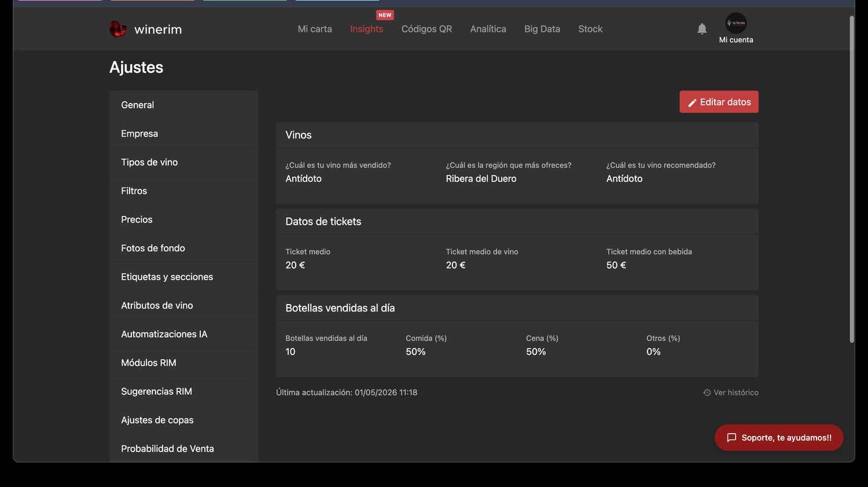Click Ticket medio value 20 €
Screen dimensions: 868x487
[x=295, y=265]
